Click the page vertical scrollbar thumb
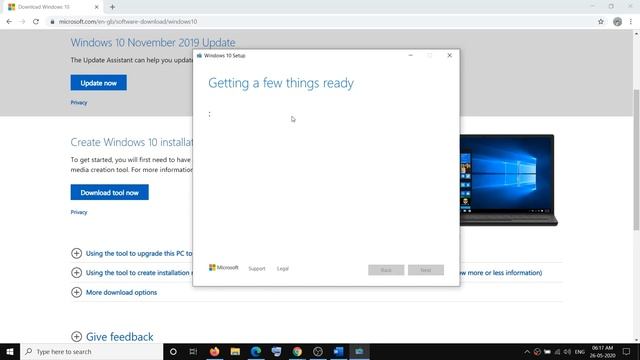The height and width of the screenshot is (360, 640). [x=636, y=159]
